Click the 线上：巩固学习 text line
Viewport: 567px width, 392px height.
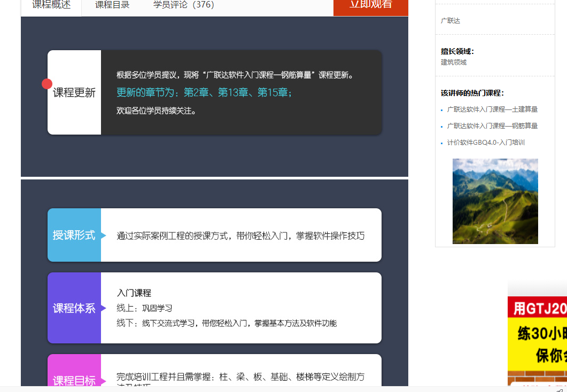click(x=144, y=308)
